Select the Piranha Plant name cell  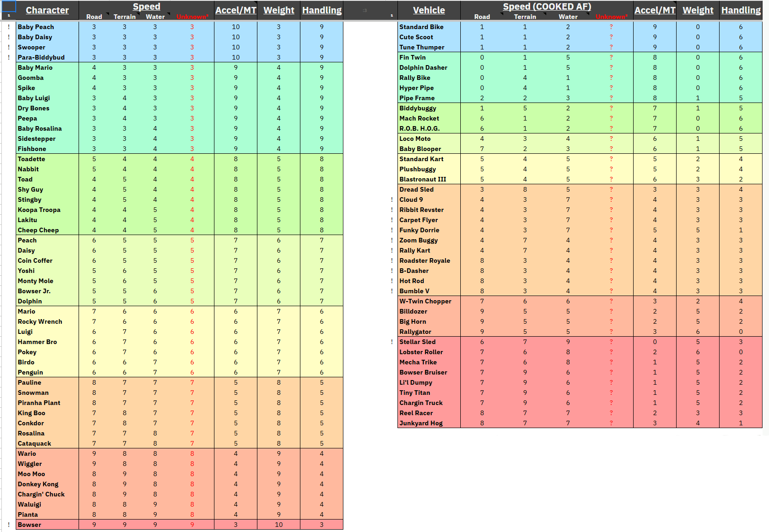click(x=47, y=403)
